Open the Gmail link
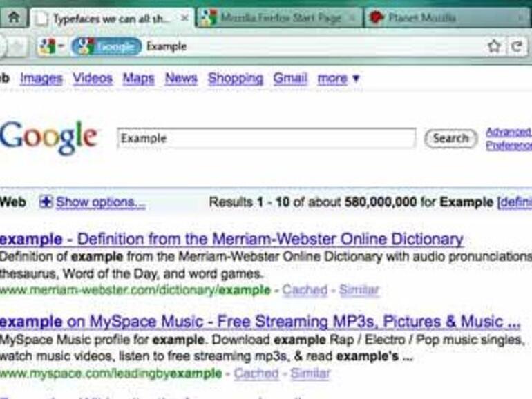 pos(290,78)
